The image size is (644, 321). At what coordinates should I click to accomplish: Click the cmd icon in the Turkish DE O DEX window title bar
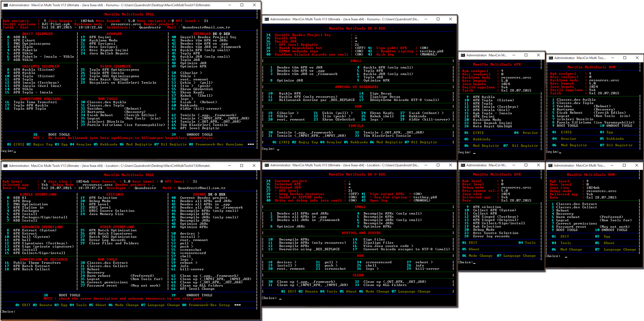[267, 19]
